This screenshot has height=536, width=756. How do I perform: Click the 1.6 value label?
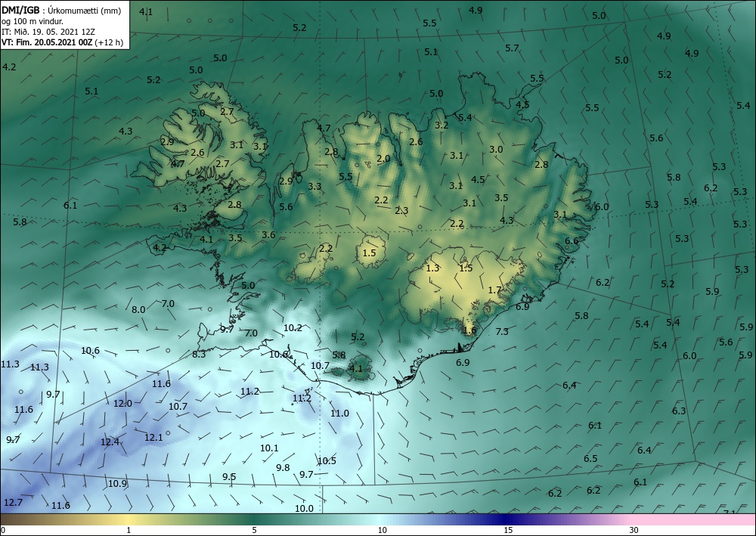pos(469,330)
